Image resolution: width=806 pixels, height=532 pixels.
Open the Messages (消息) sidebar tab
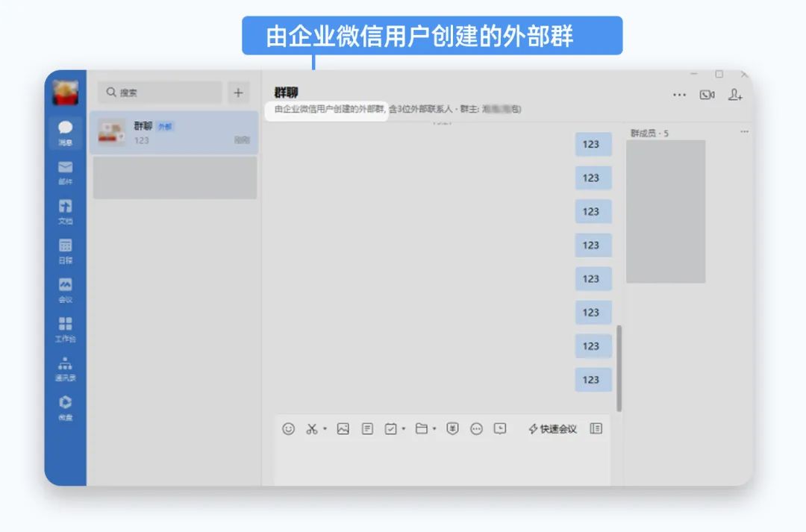[65, 133]
